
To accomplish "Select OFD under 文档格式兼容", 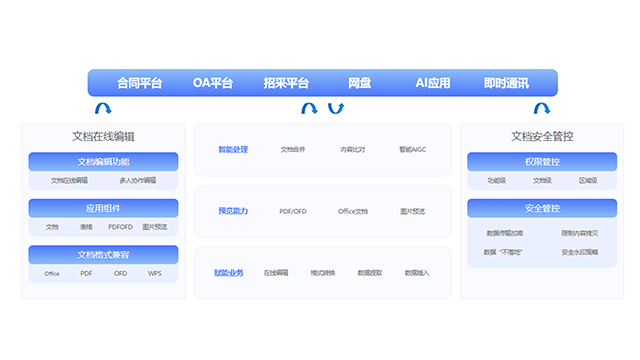I will pos(120,273).
